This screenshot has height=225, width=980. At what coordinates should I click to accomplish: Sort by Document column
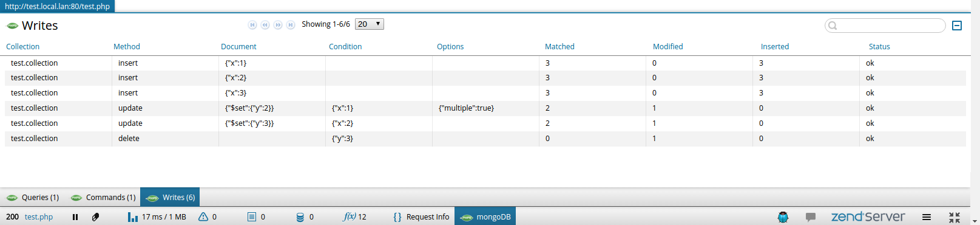coord(238,47)
